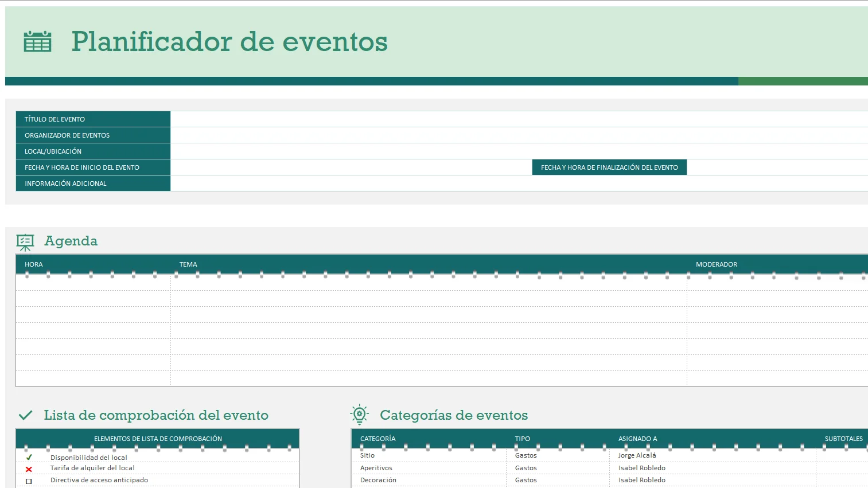868x488 pixels.
Task: Click the HORA column header
Action: pos(34,264)
